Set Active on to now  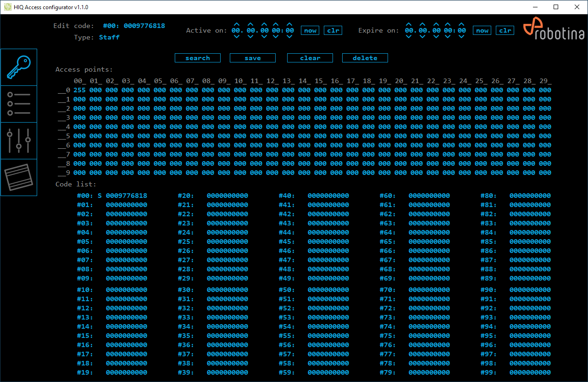coord(310,31)
